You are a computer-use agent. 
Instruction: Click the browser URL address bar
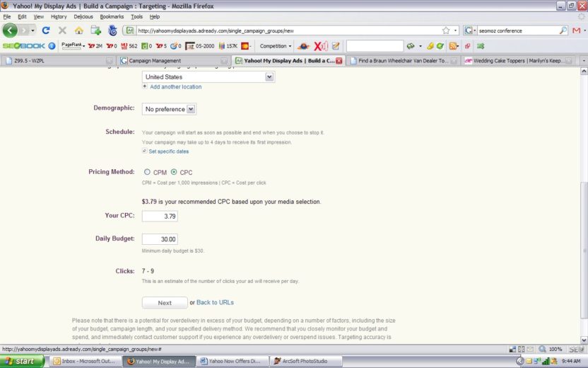(x=289, y=31)
